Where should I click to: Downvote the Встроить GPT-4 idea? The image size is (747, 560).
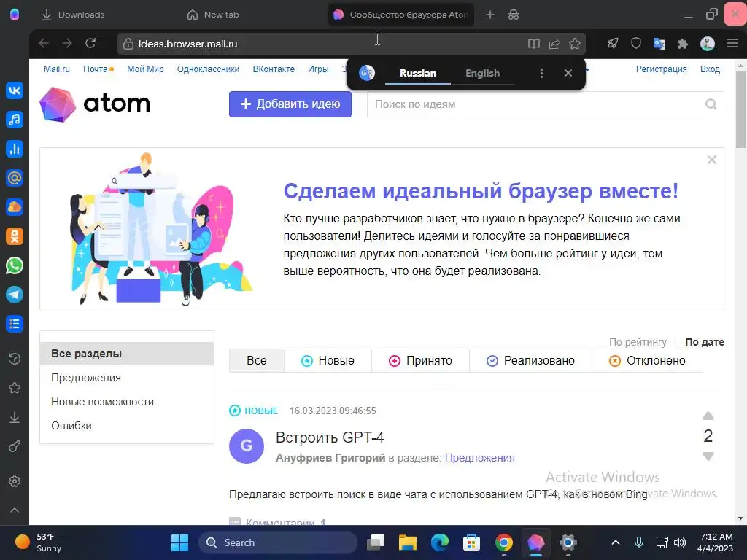pyautogui.click(x=708, y=456)
